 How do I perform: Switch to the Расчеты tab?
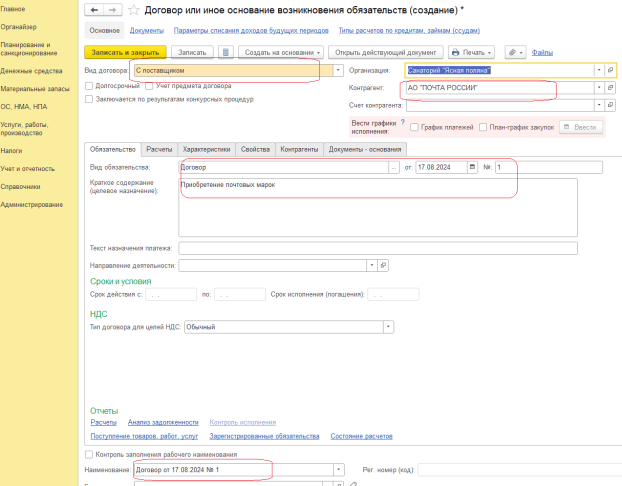pos(159,150)
